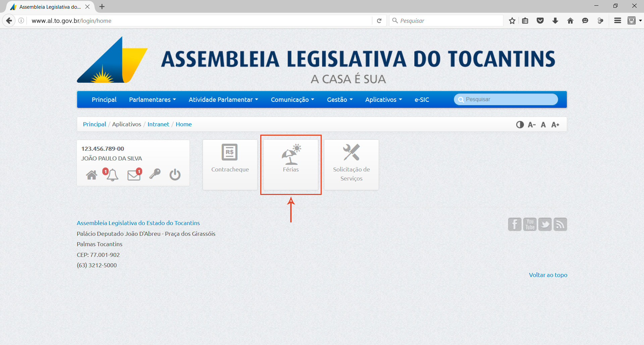Close the Assembleia Legislativa tab
The width and height of the screenshot is (644, 345).
[x=87, y=7]
